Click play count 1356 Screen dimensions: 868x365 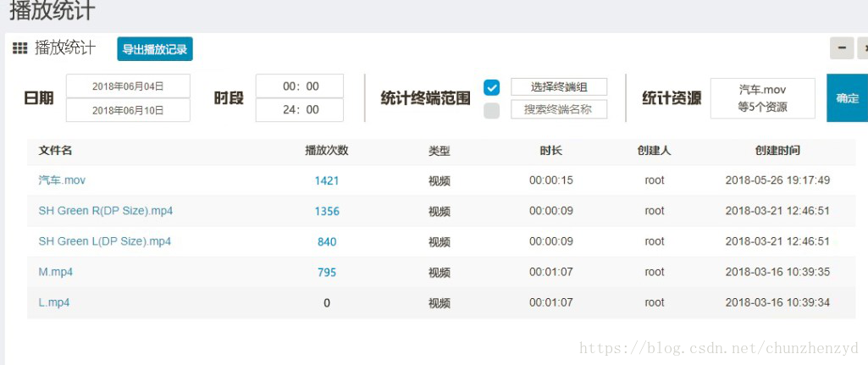click(327, 211)
